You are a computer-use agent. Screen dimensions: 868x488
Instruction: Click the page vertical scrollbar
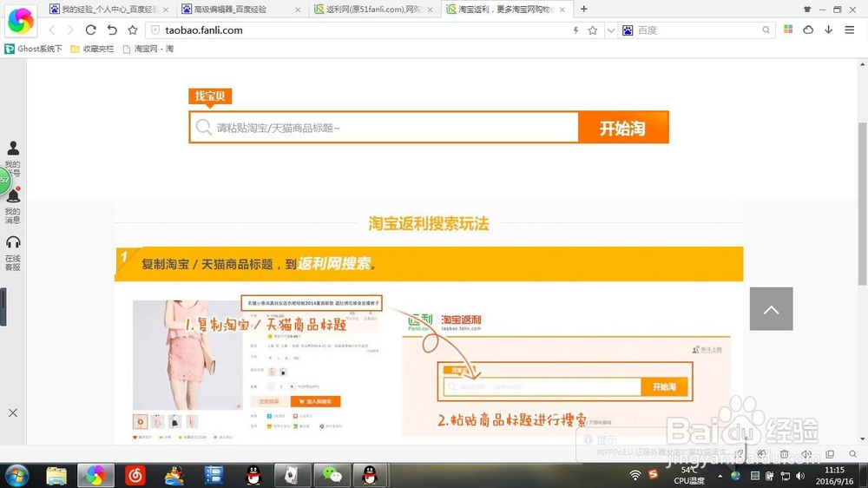click(x=863, y=204)
